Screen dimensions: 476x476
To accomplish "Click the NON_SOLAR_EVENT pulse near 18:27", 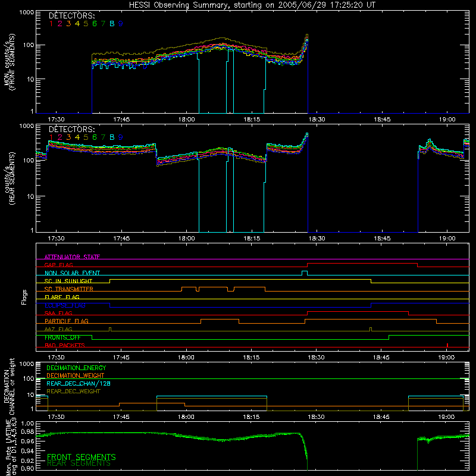I will [x=305, y=273].
